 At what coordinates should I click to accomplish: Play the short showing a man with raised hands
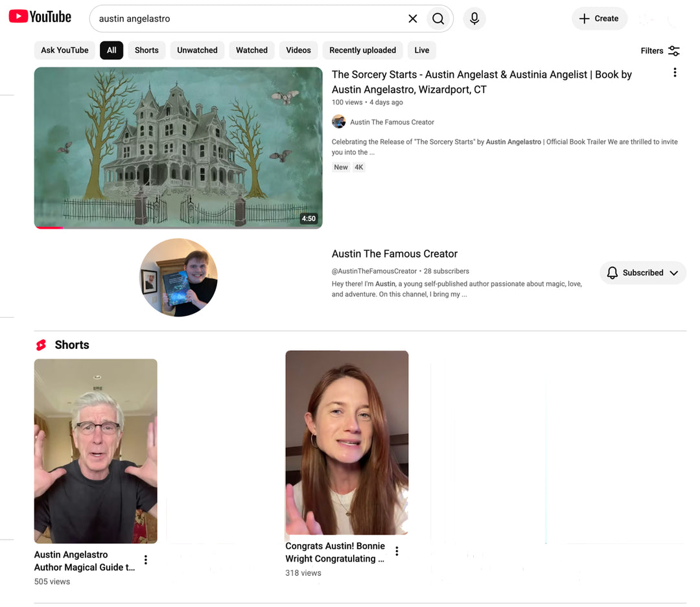point(95,451)
